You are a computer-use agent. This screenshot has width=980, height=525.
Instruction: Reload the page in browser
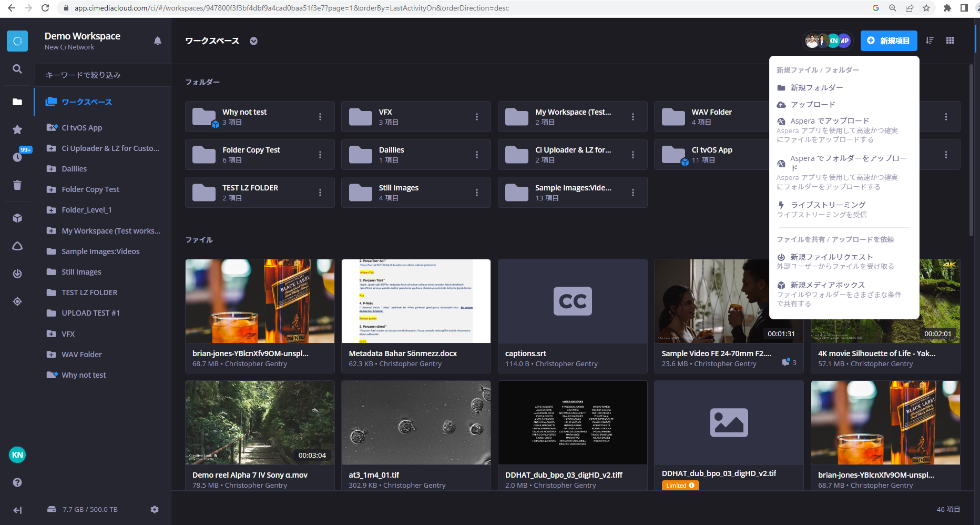tap(45, 8)
